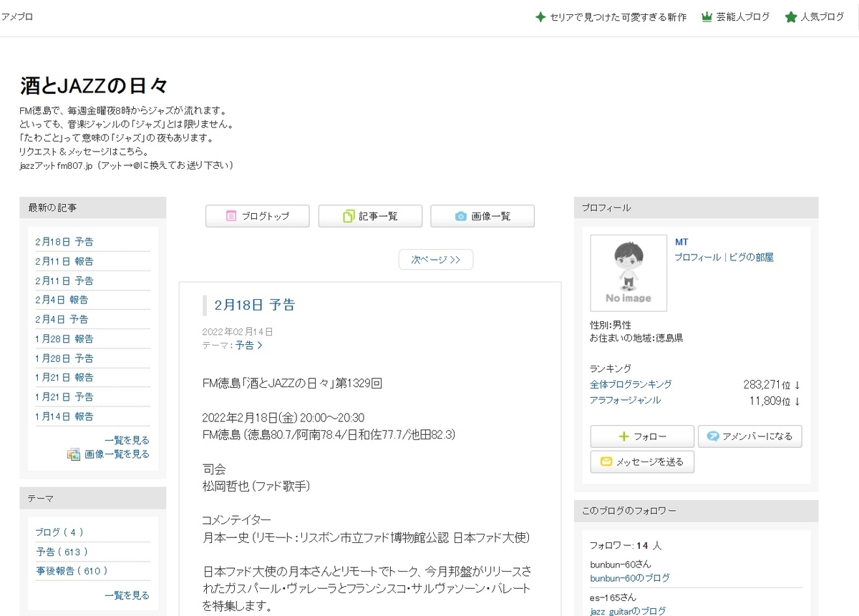This screenshot has height=616, width=859.
Task: Open recent post 2月4日 予告
Action: 62,319
